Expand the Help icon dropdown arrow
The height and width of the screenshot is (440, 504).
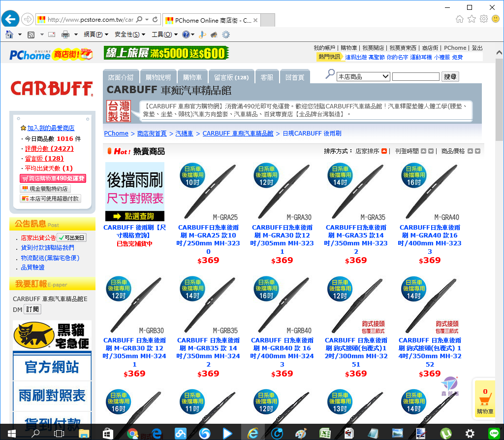(x=193, y=34)
